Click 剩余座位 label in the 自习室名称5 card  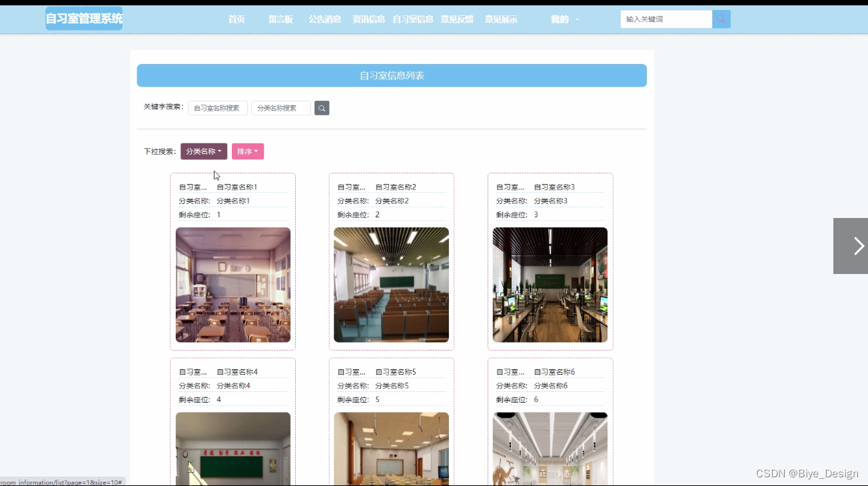click(x=353, y=400)
